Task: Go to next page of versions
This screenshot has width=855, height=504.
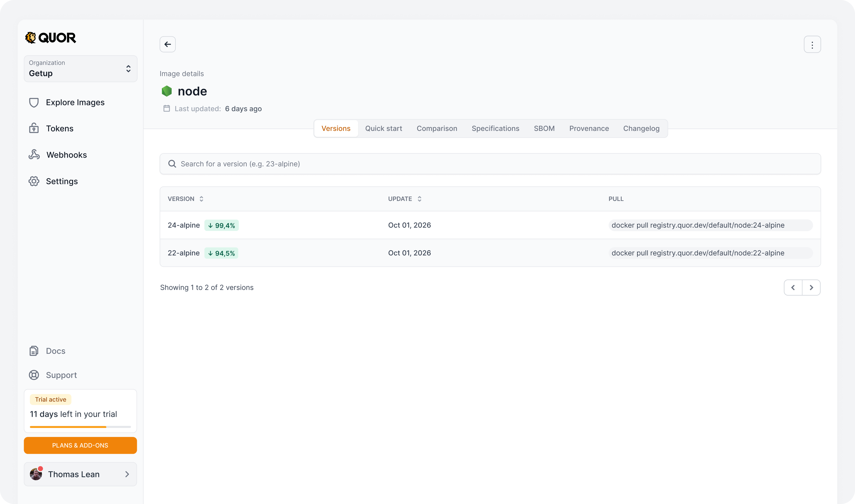Action: [811, 288]
